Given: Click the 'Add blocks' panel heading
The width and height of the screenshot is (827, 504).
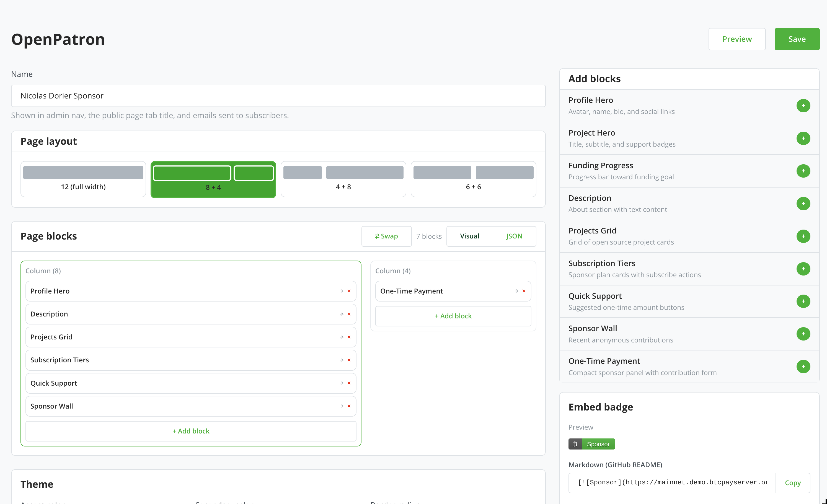Looking at the screenshot, I should click(x=595, y=79).
